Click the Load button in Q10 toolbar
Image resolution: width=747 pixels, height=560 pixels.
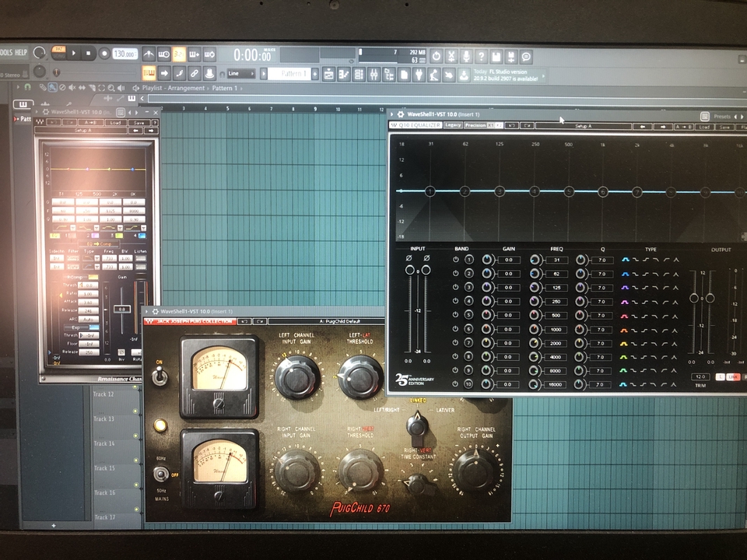705,127
